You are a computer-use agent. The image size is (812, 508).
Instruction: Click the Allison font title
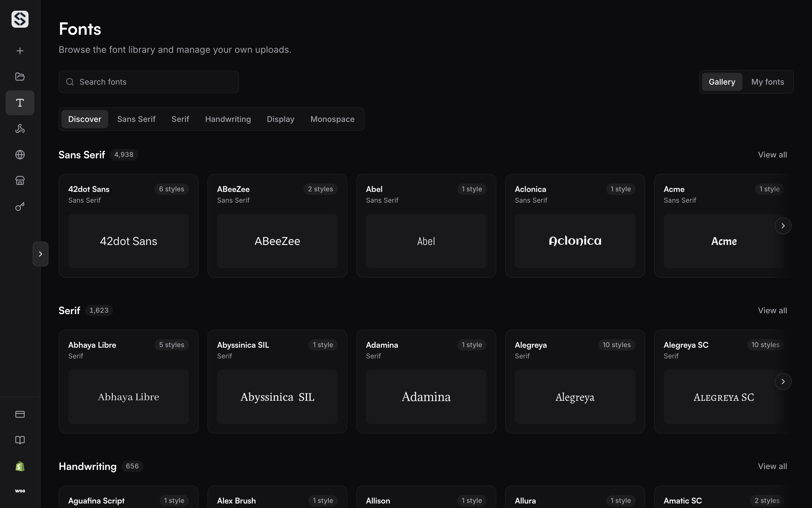[x=378, y=501]
